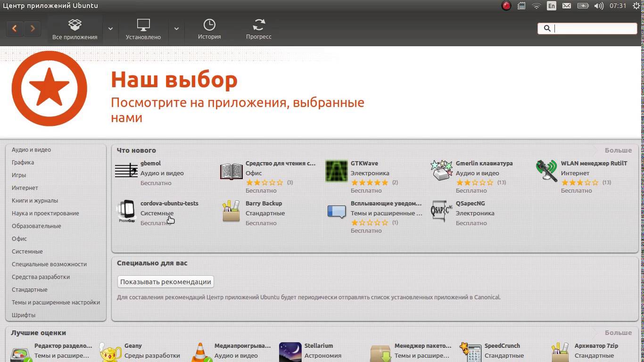Screen dimensions: 644x362
Task: Select the Интернет category
Action: (25, 188)
